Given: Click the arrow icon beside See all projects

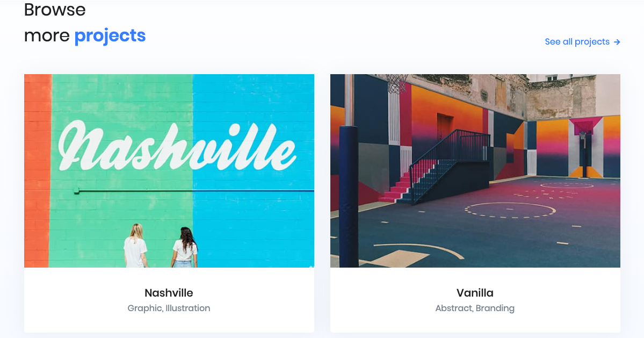Looking at the screenshot, I should [x=617, y=42].
